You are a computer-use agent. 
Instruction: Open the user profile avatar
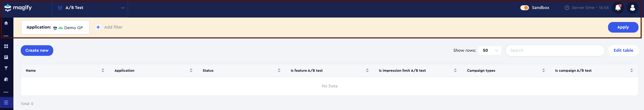[x=632, y=8]
